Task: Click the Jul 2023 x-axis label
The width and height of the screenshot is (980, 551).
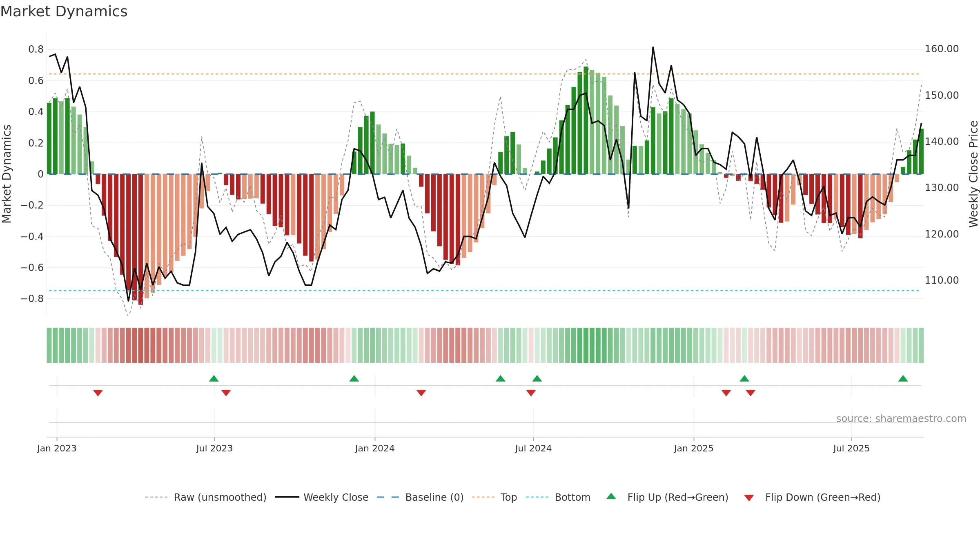Action: coord(214,448)
